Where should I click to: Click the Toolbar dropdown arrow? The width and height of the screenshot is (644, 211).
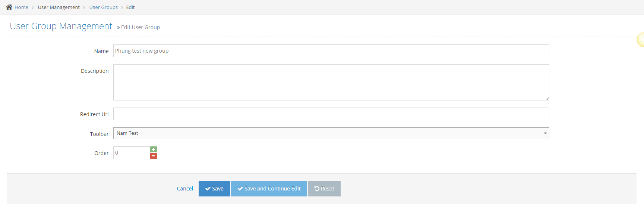545,133
